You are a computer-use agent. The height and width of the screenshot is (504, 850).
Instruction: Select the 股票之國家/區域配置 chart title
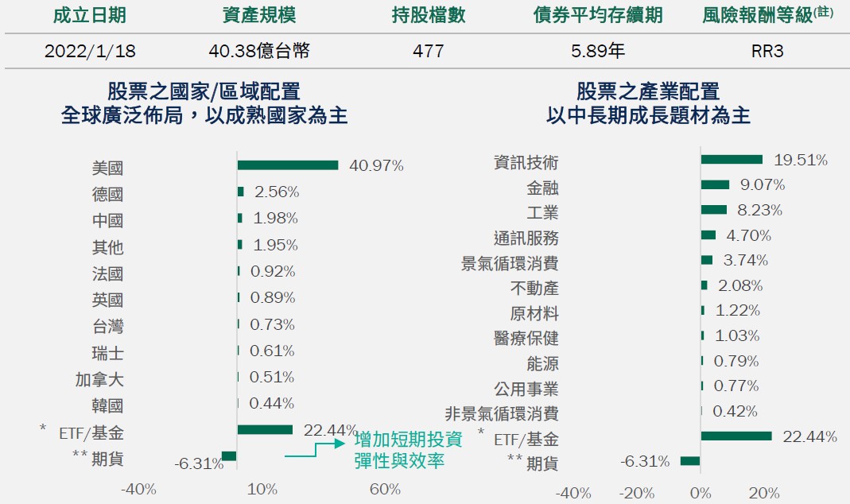click(204, 91)
